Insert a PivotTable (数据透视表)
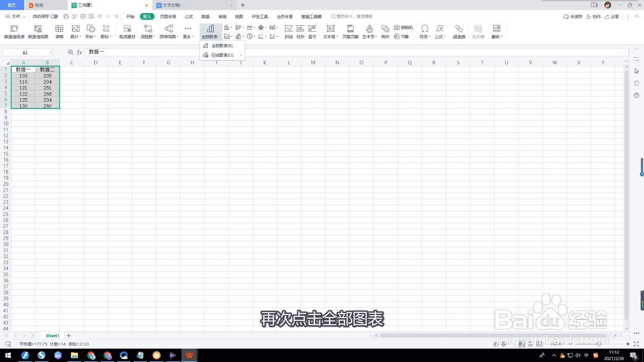This screenshot has width=644, height=362. pos(14,31)
